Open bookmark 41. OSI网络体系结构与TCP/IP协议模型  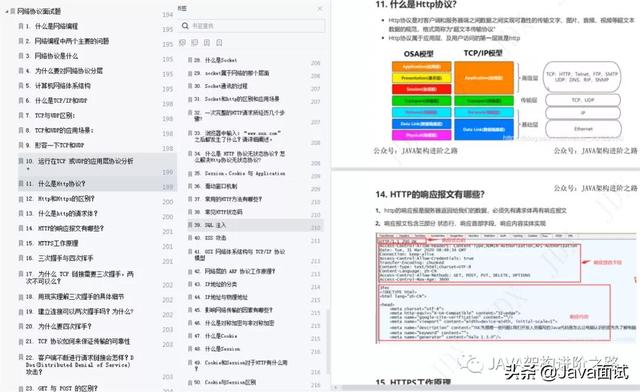[239, 254]
